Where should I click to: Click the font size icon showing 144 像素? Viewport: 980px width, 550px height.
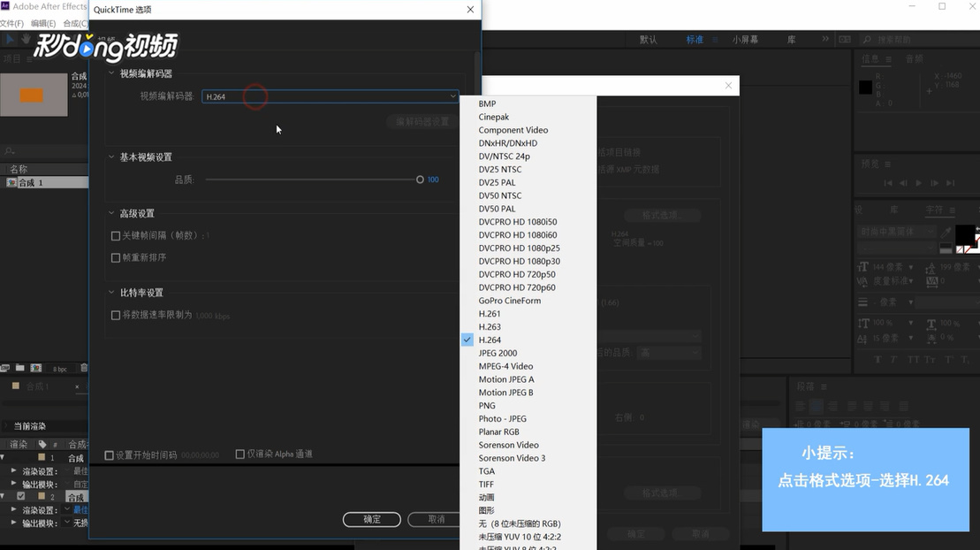863,266
